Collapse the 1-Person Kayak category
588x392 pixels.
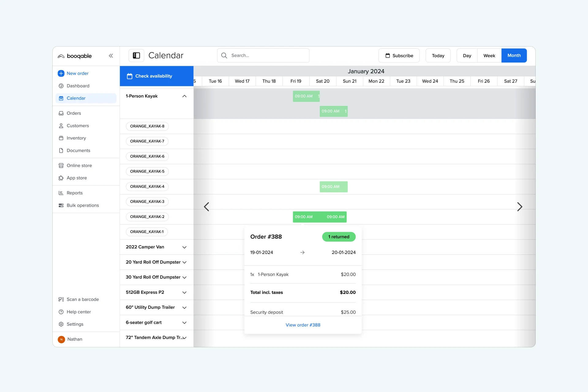coord(185,96)
